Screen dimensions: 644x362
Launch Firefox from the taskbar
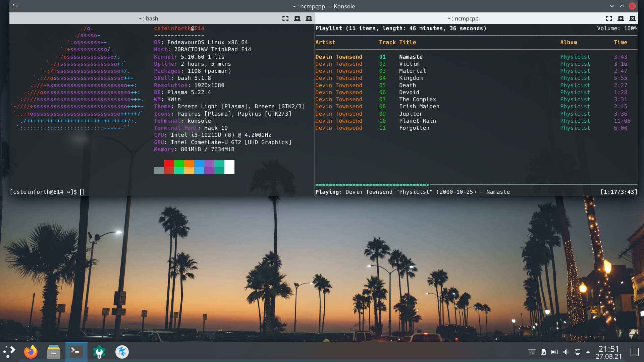point(31,352)
